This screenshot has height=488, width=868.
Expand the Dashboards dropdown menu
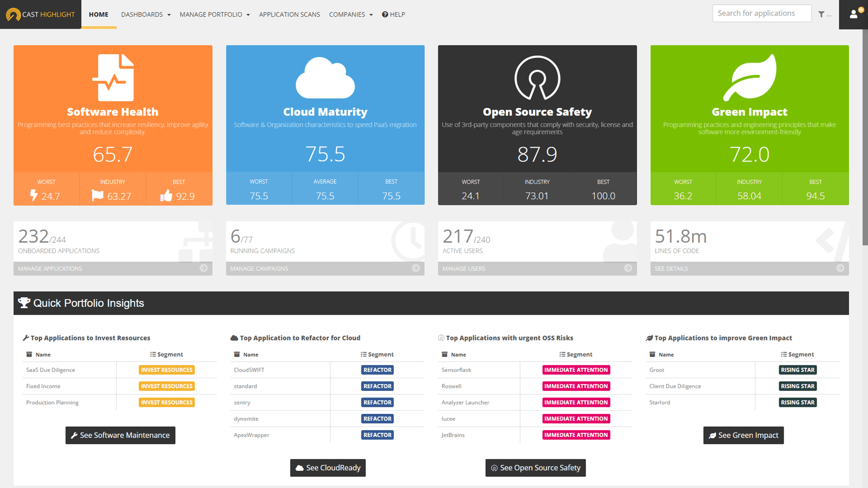tap(146, 14)
